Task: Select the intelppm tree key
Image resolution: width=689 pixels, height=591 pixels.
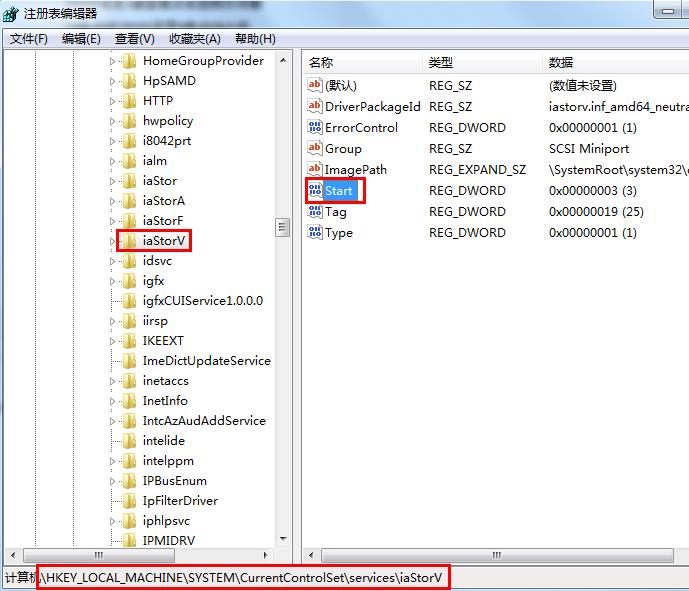Action: tap(168, 461)
